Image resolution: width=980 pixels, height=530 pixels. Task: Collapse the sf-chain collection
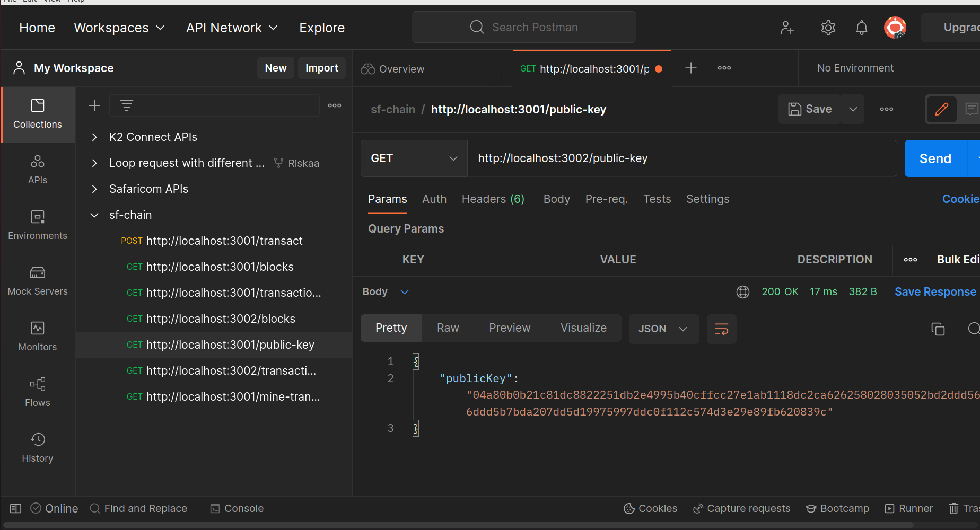click(94, 215)
